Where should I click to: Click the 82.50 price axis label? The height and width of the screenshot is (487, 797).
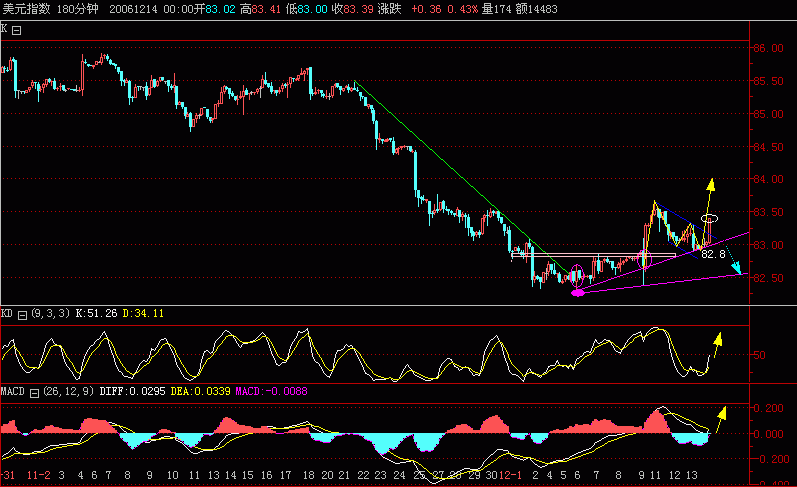[768, 279]
